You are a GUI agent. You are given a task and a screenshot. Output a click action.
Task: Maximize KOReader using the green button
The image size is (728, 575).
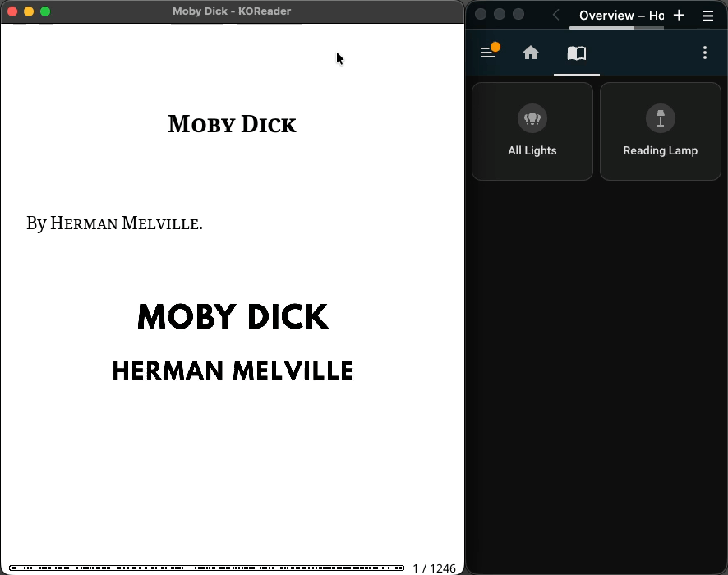pyautogui.click(x=45, y=11)
